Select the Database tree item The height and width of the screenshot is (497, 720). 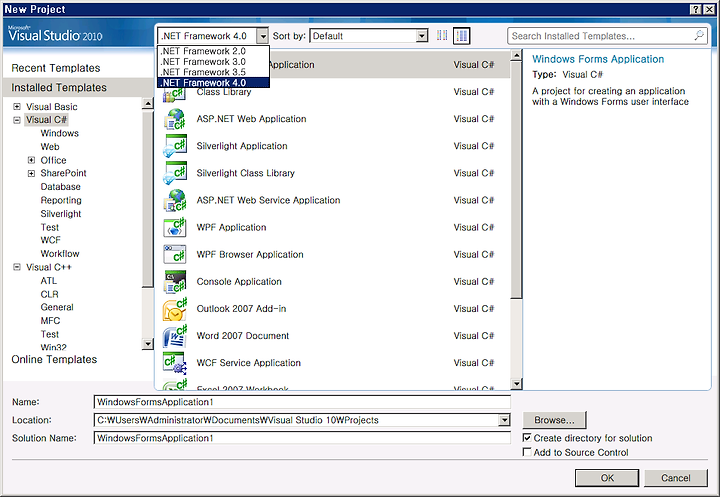pos(60,187)
